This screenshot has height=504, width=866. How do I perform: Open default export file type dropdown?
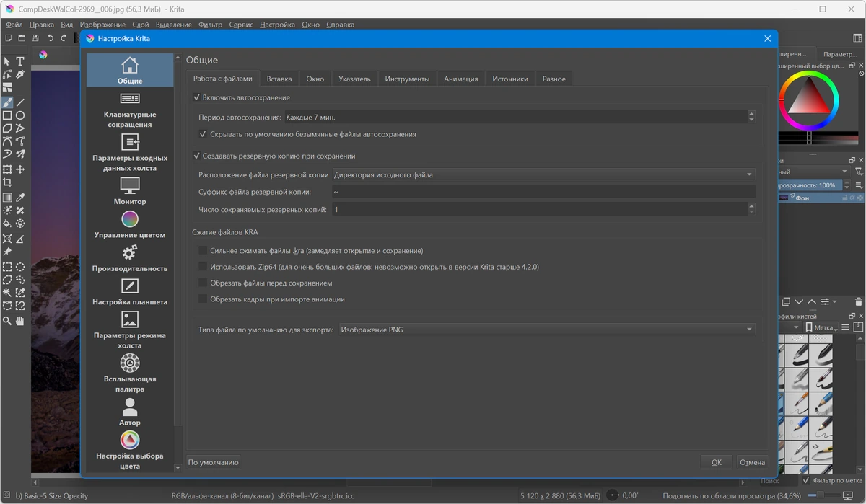(x=546, y=330)
